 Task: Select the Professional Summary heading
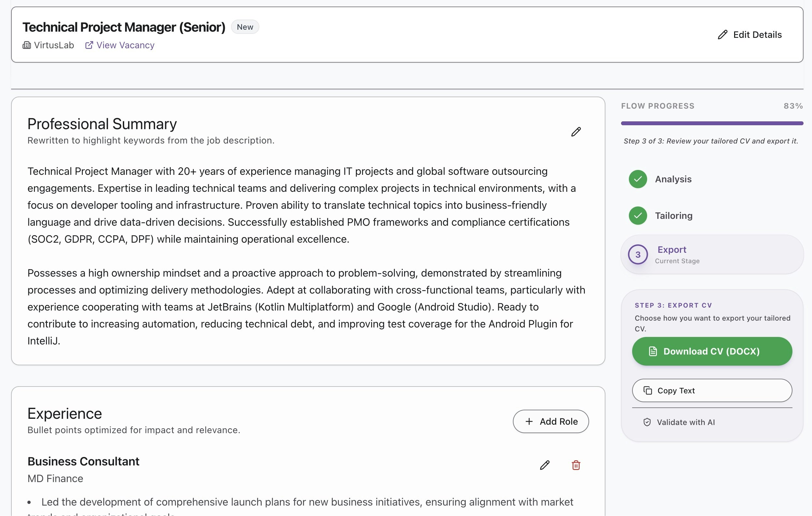tap(102, 124)
